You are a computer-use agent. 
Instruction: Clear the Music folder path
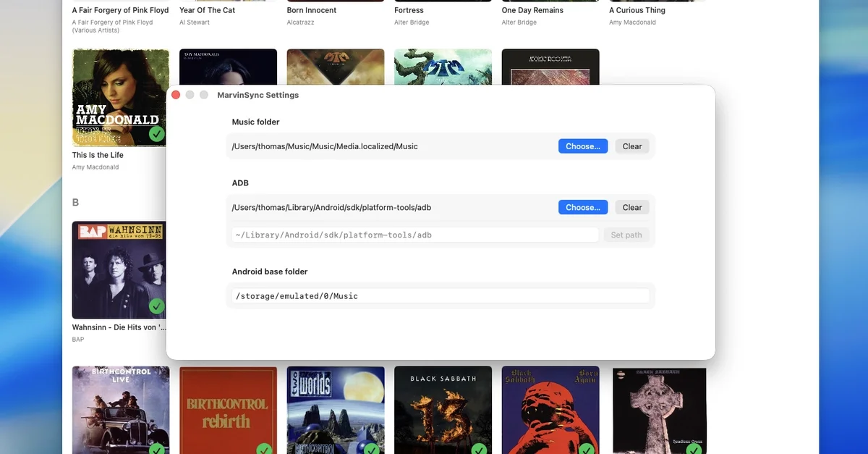pos(631,146)
